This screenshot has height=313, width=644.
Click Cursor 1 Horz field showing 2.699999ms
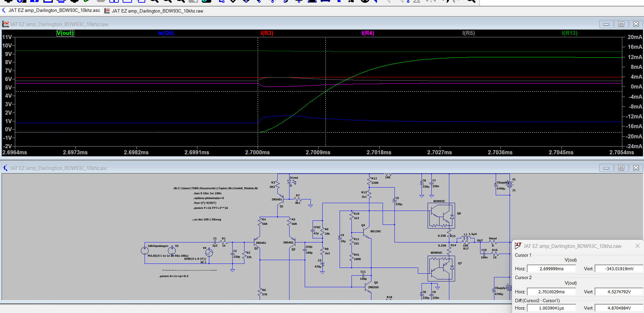click(x=551, y=269)
